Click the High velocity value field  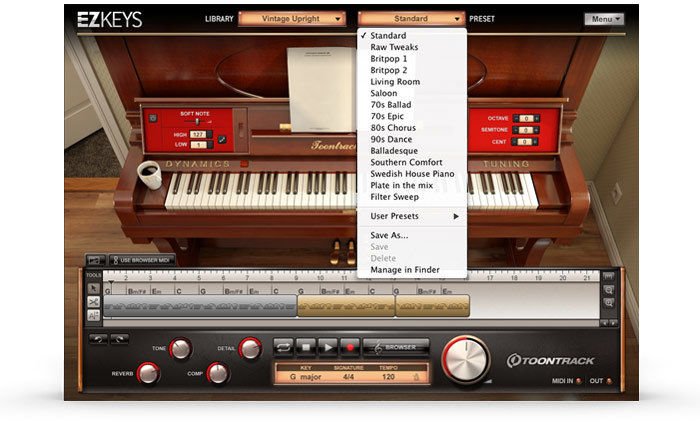(x=200, y=134)
